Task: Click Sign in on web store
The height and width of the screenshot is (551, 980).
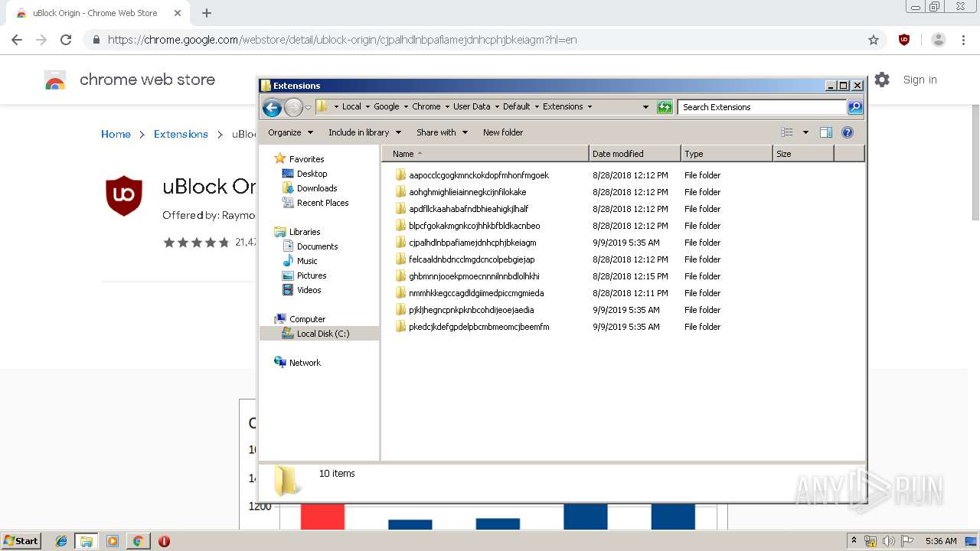Action: 920,80
